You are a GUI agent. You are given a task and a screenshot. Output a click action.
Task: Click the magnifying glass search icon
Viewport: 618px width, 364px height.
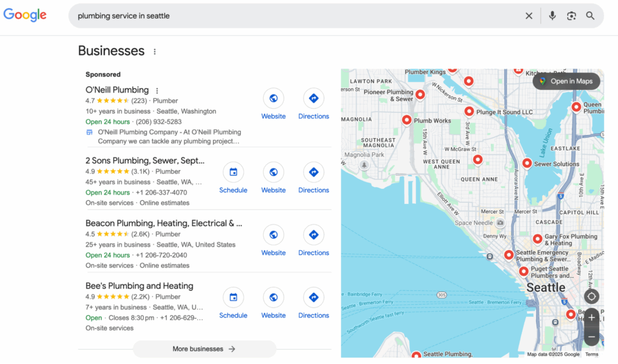[590, 16]
